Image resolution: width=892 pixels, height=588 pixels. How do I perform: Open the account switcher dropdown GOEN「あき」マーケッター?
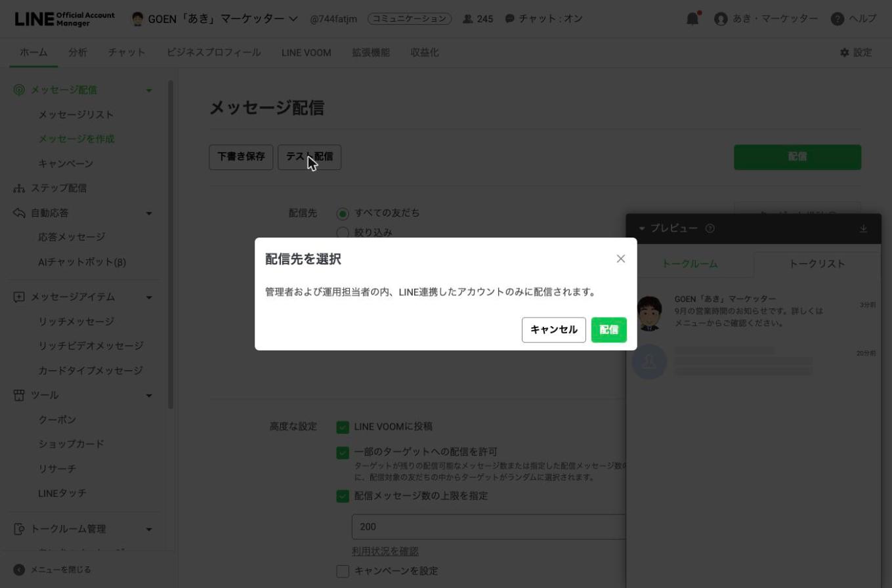[214, 19]
